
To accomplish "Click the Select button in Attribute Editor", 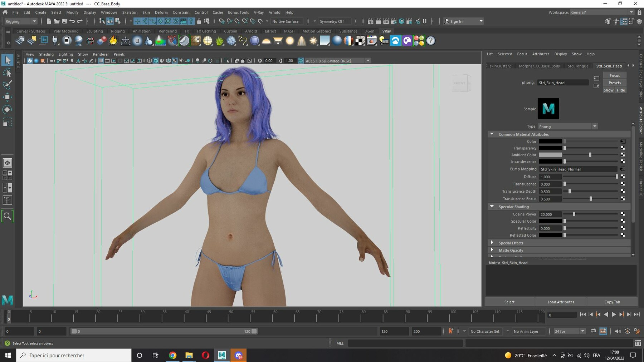I will tap(509, 302).
